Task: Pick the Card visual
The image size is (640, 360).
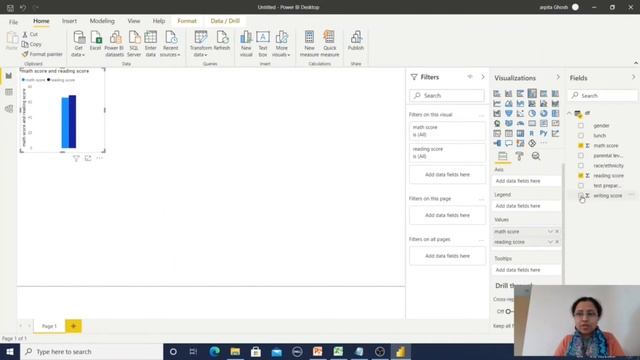Action: pos(532,123)
